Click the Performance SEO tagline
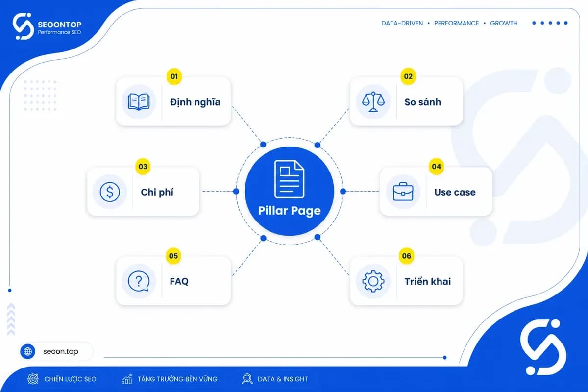Viewport: 588px width, 392px height. [x=59, y=32]
